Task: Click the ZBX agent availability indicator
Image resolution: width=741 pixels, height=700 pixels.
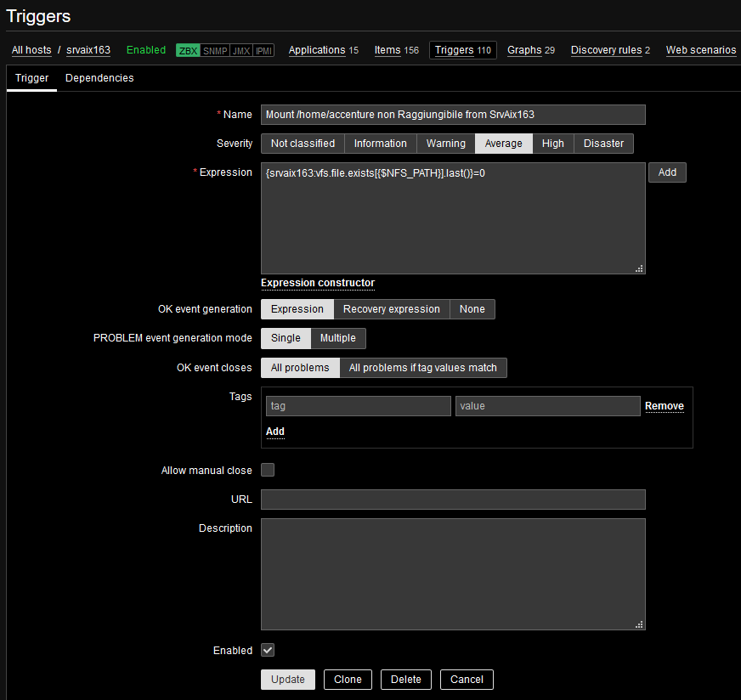Action: [x=188, y=50]
